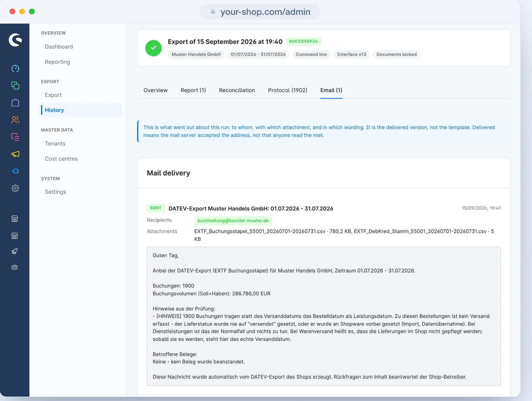Image resolution: width=532 pixels, height=401 pixels.
Task: Select the Email (1) tab
Action: [331, 90]
